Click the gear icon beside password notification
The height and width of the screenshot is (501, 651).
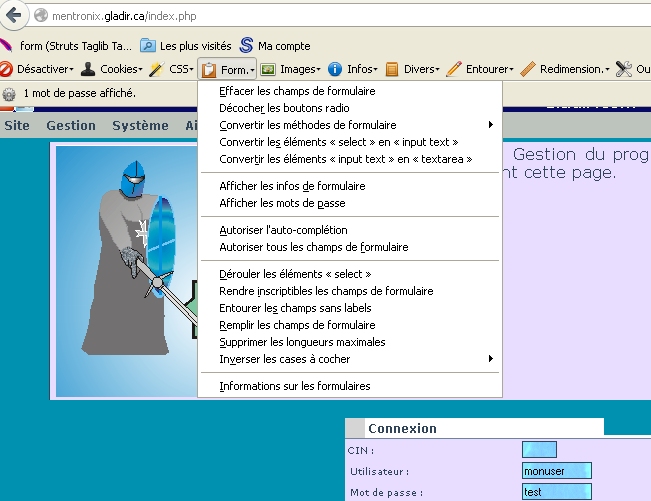[x=9, y=94]
